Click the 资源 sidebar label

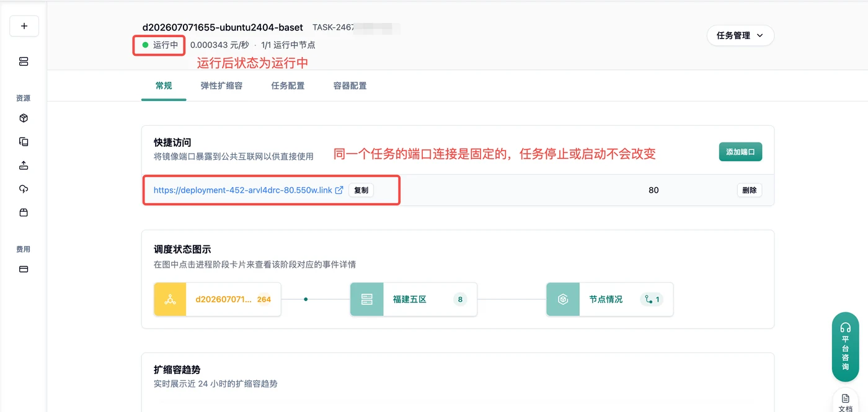point(24,98)
